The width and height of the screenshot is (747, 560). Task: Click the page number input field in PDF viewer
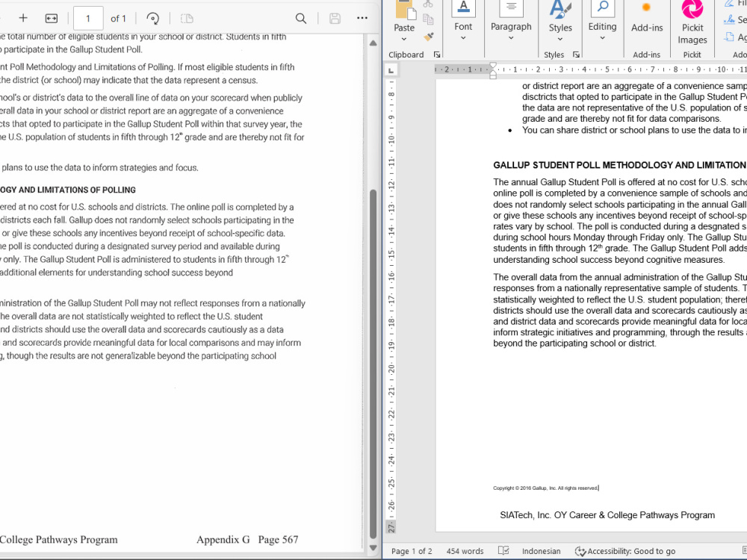pos(88,19)
